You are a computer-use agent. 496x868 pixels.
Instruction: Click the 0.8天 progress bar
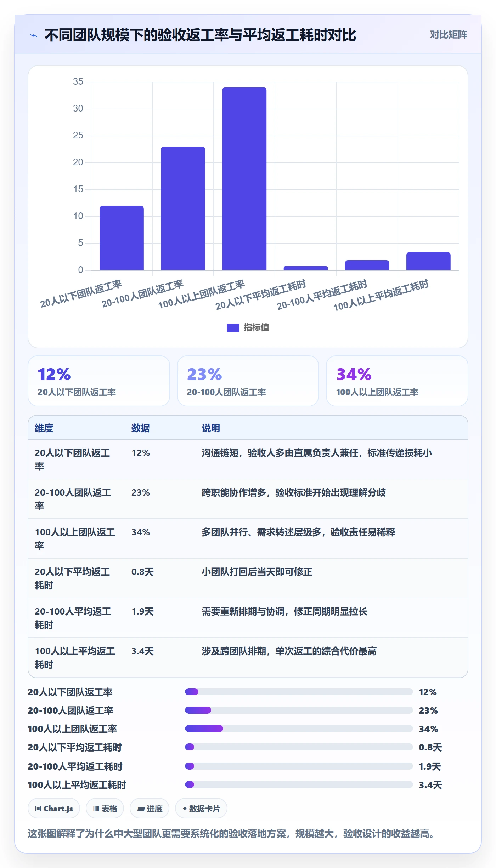point(299,747)
